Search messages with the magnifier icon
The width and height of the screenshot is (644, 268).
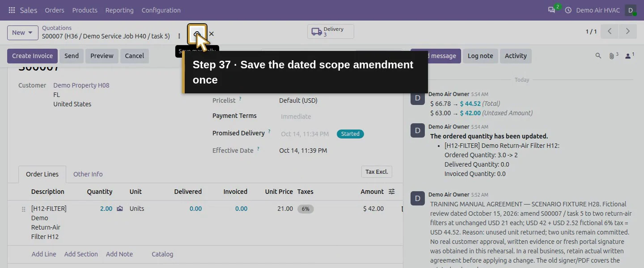(x=598, y=56)
